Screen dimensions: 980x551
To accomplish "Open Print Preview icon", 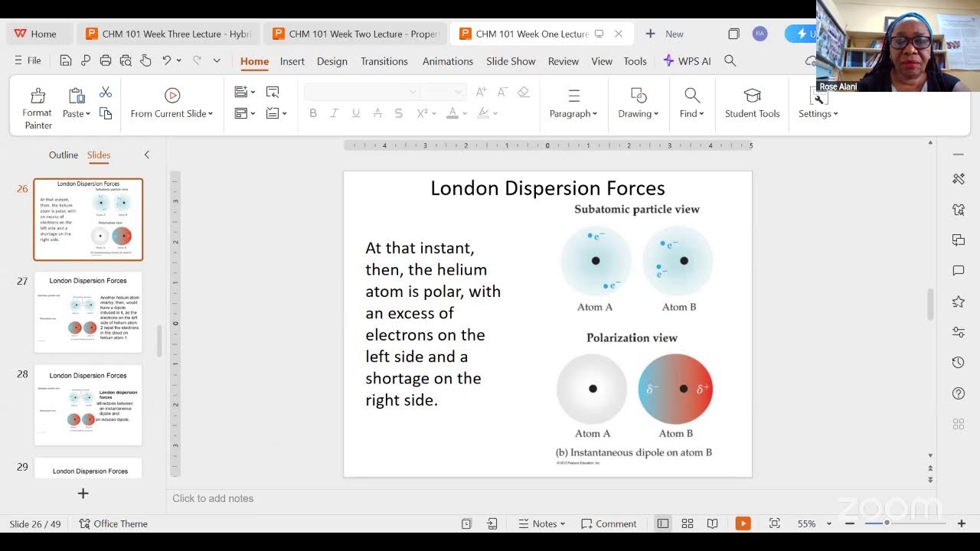I will (x=126, y=60).
